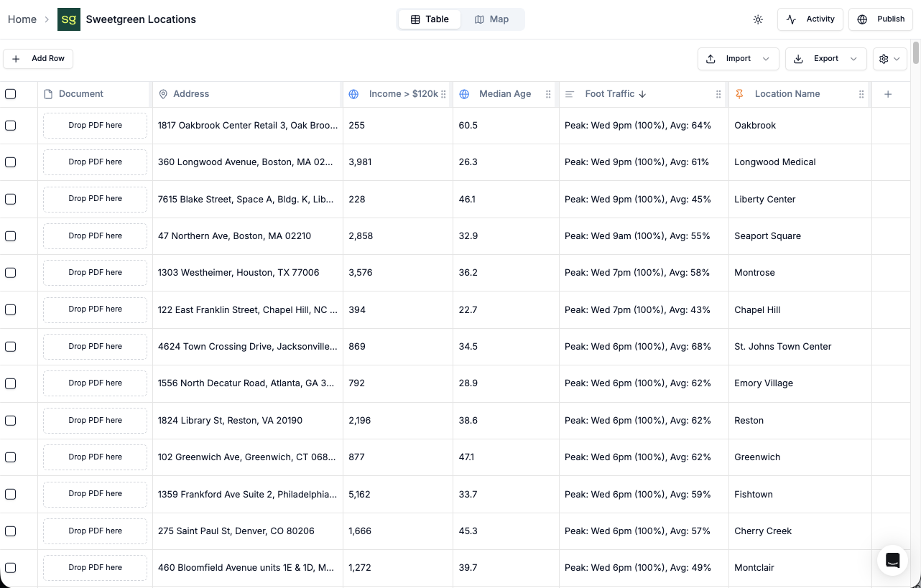Viewport: 921px width, 588px height.
Task: Click the Drop PDF here zone for Reston
Action: pos(94,420)
